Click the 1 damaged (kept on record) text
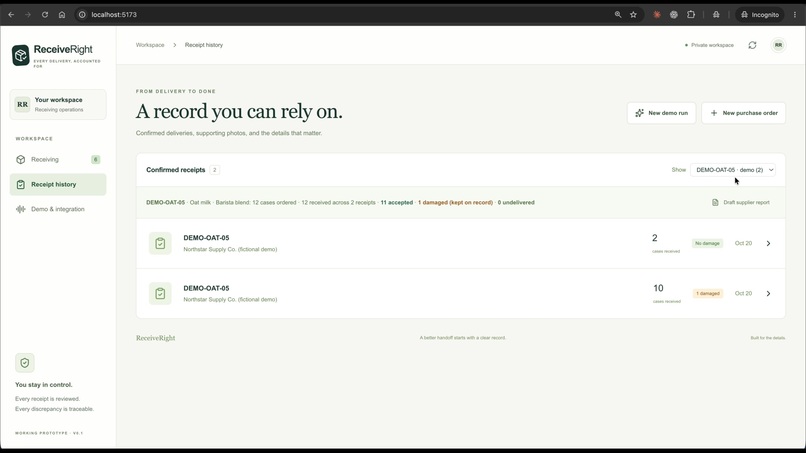Image resolution: width=806 pixels, height=453 pixels. tap(455, 203)
